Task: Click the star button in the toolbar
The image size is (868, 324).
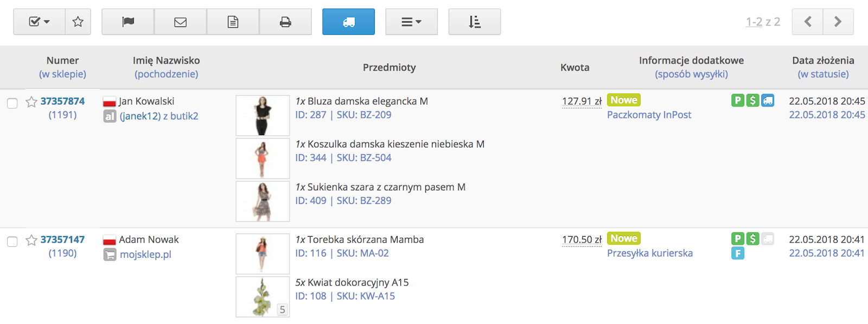Action: tap(78, 22)
